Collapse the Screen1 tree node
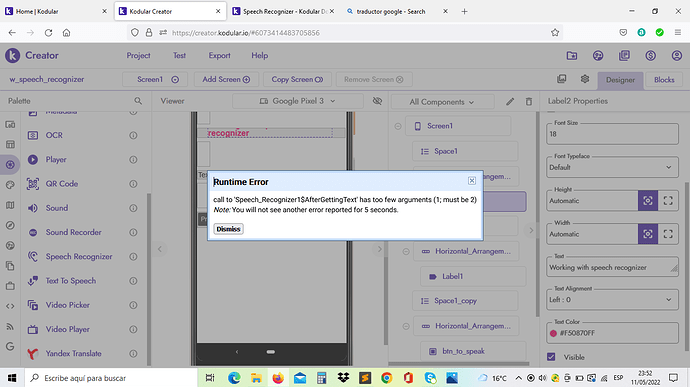Image resolution: width=690 pixels, height=387 pixels. (x=398, y=126)
